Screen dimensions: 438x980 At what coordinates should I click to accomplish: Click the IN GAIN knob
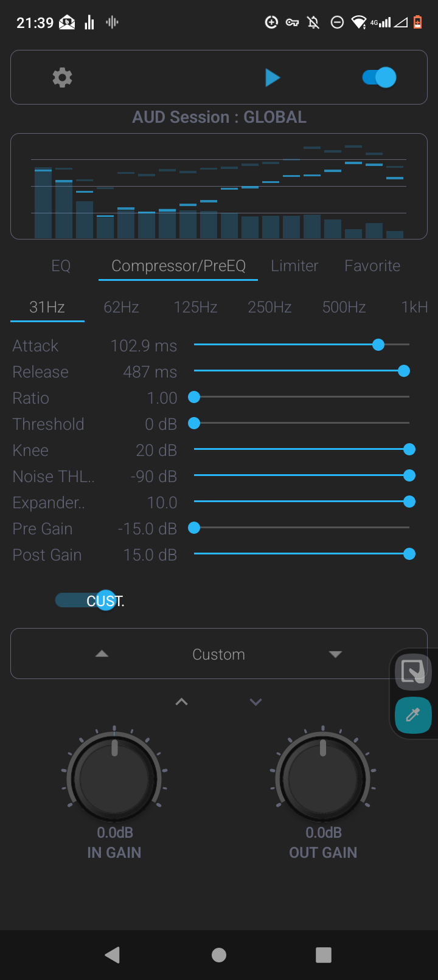(114, 778)
